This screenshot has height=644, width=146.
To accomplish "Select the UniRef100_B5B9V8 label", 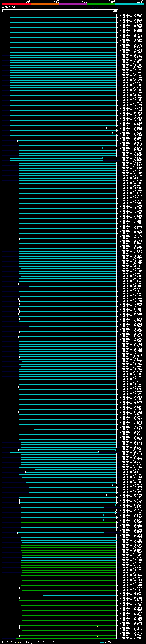I will click(131, 296).
